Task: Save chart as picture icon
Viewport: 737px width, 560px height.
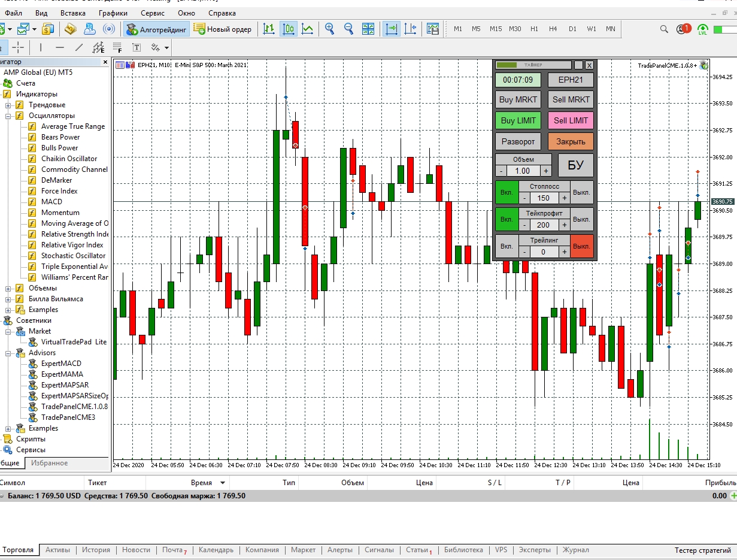Action: click(433, 29)
